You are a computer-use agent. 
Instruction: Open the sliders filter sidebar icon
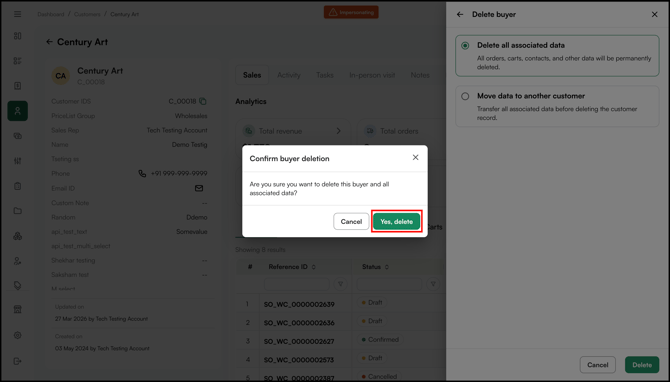point(18,161)
